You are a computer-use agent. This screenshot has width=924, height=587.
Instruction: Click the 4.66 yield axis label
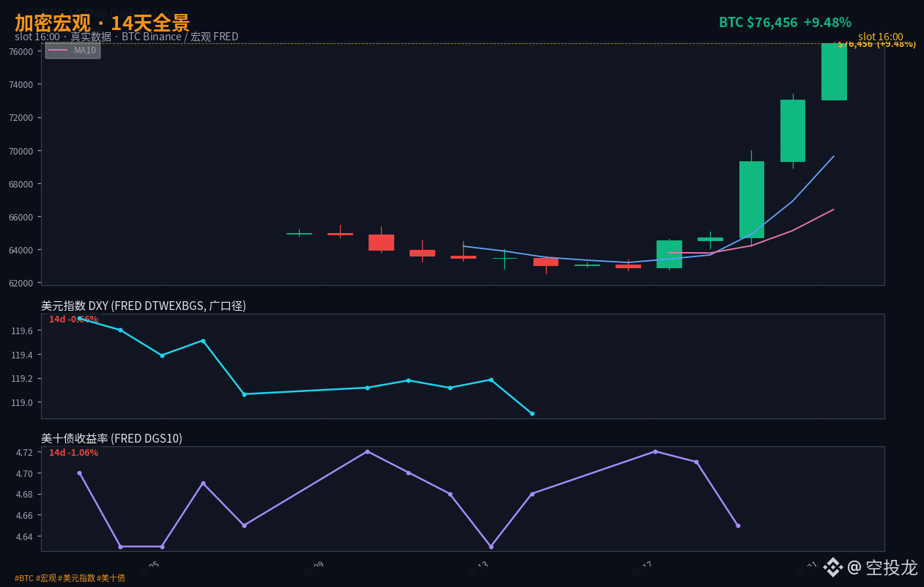pyautogui.click(x=24, y=516)
